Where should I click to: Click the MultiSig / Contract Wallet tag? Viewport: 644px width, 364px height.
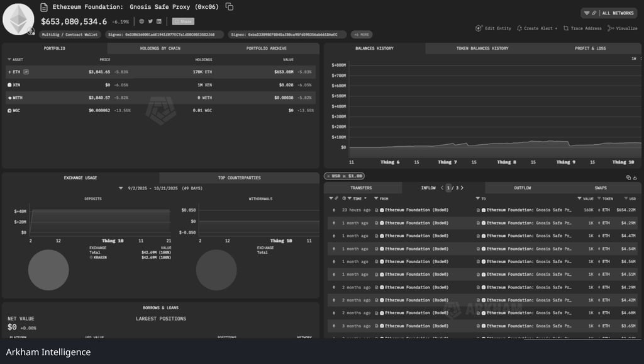[x=70, y=35]
